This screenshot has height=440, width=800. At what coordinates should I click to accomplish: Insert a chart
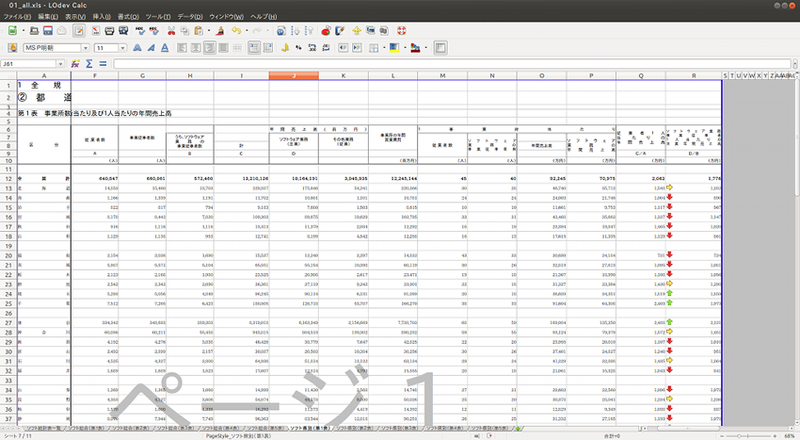(x=326, y=31)
